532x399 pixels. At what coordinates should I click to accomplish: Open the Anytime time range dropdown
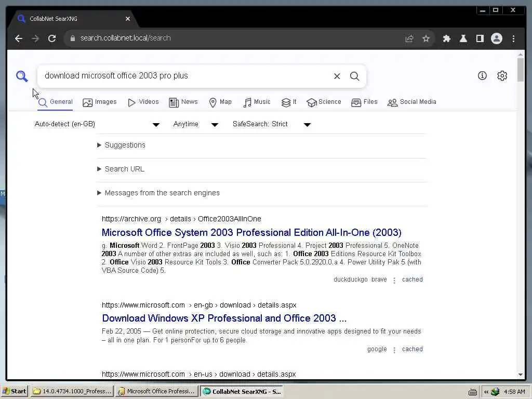coord(196,124)
